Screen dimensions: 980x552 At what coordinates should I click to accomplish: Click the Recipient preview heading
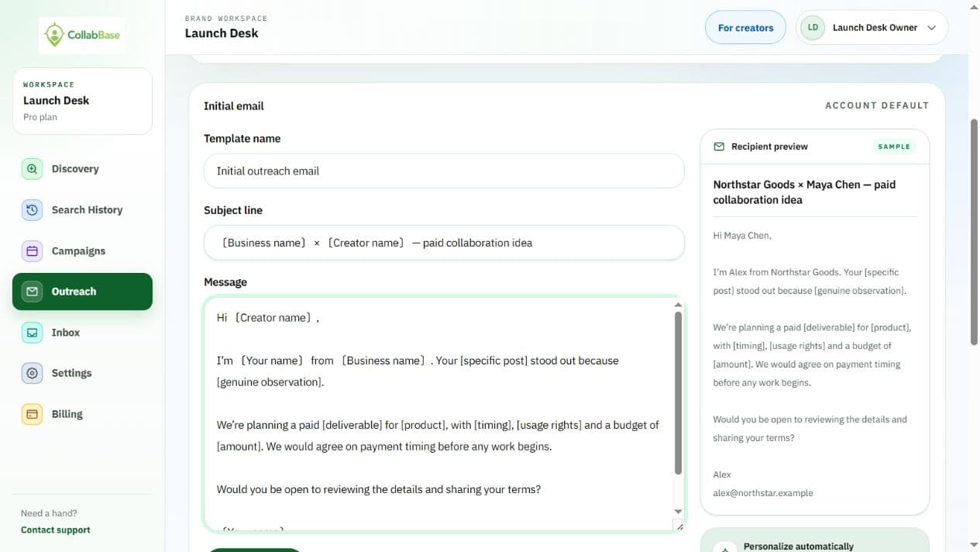[x=769, y=147]
